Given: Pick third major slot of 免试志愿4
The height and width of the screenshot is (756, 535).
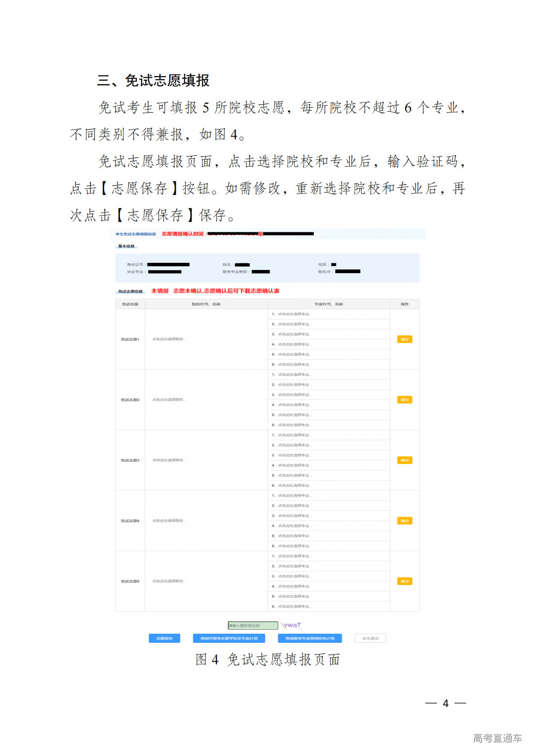Looking at the screenshot, I should coord(294,516).
